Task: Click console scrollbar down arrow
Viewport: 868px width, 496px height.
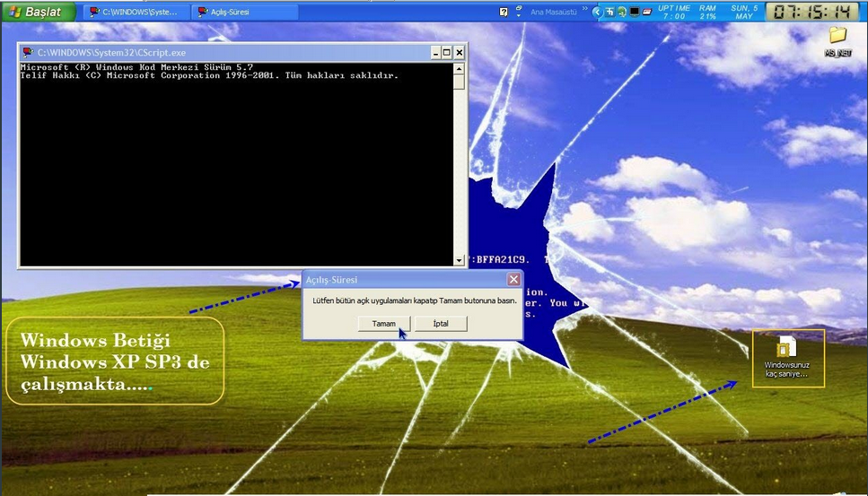Action: [x=459, y=260]
